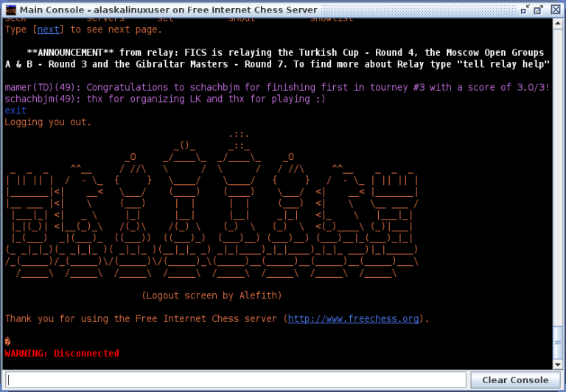Click the scrollbar thumb at bottom of track
566x392 pixels.
pyautogui.click(x=558, y=343)
